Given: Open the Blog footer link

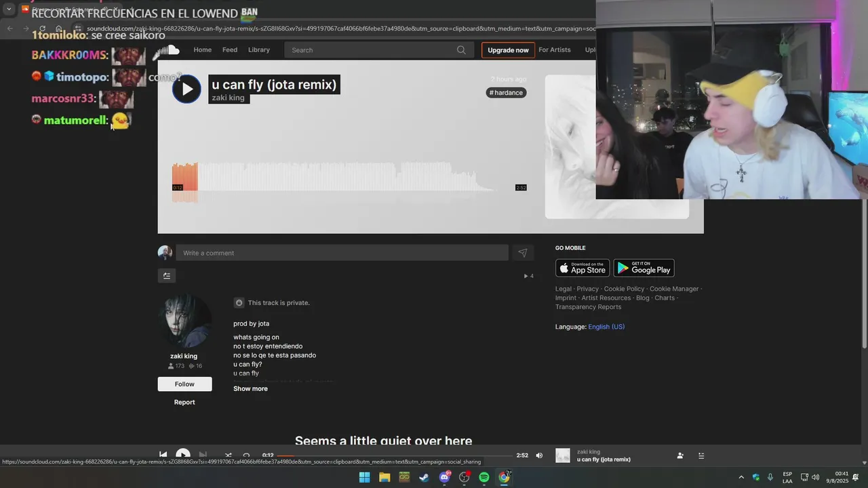Looking at the screenshot, I should (x=643, y=298).
